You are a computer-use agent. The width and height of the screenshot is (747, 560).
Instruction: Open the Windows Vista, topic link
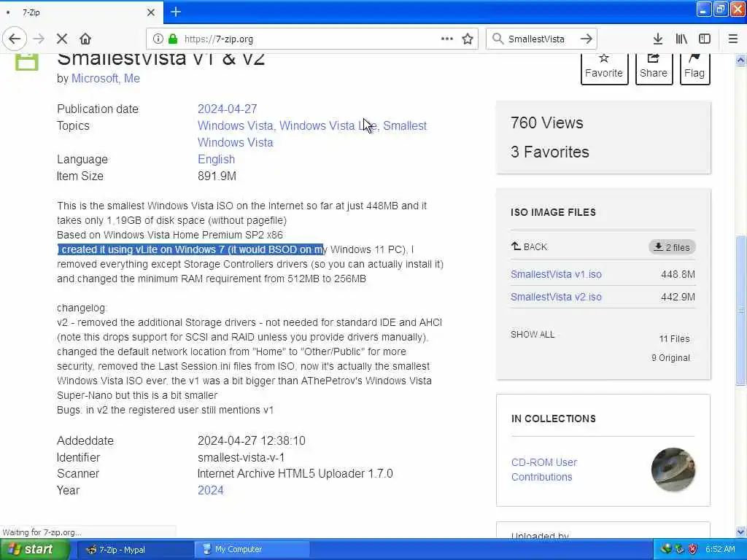point(236,125)
